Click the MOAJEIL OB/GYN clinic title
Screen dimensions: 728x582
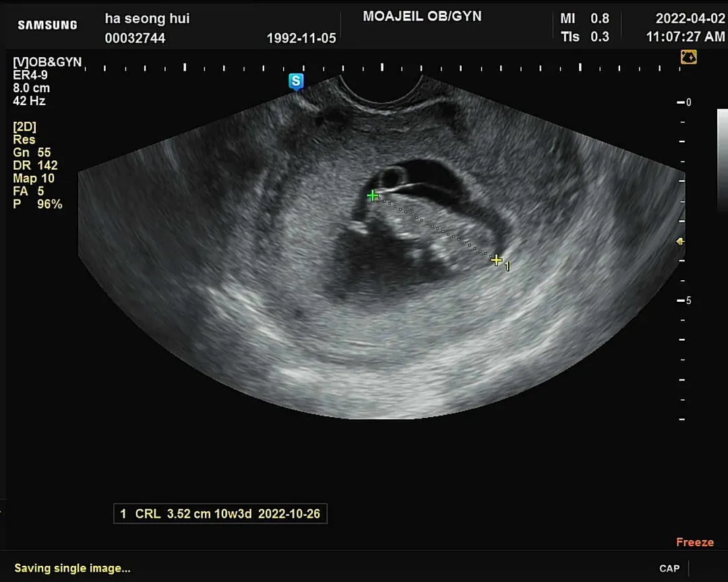422,16
